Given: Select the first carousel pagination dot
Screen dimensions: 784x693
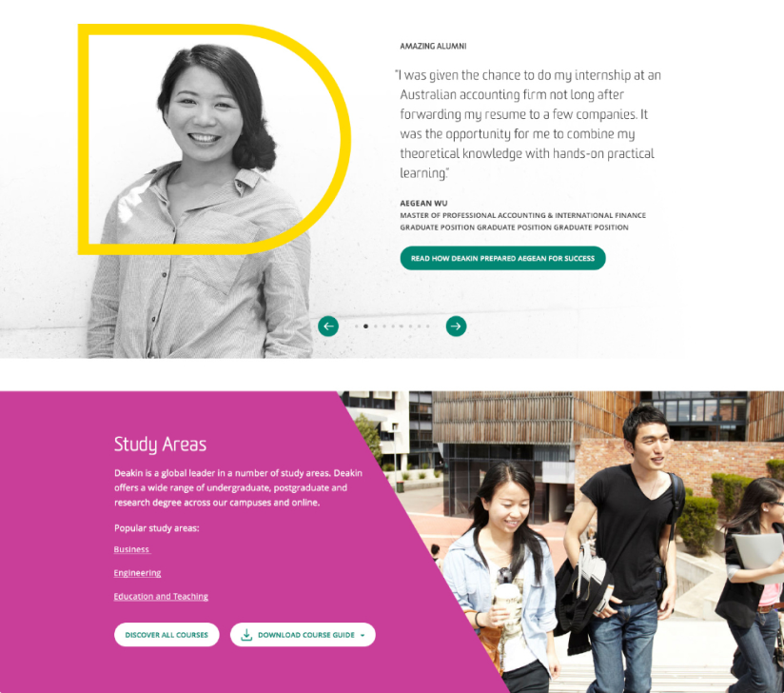Looking at the screenshot, I should point(357,327).
